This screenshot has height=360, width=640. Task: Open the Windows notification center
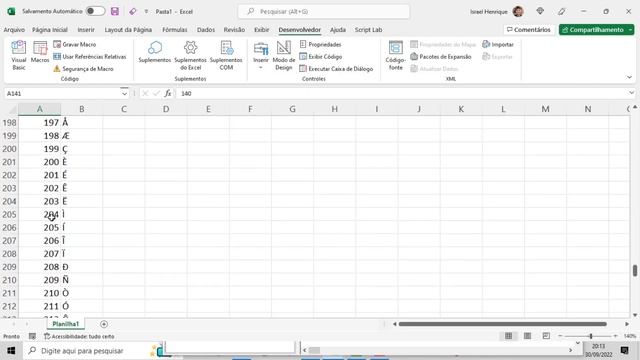tap(624, 351)
